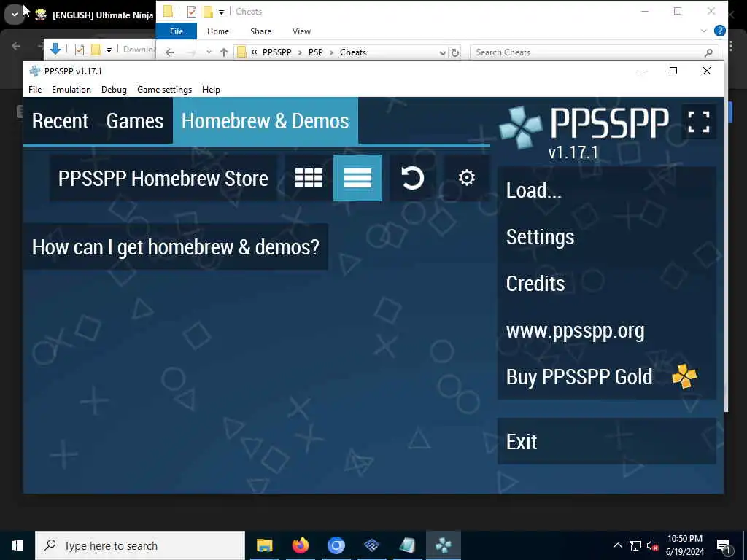Switch to the Recent tab
Viewport: 747px width, 560px height.
point(60,121)
